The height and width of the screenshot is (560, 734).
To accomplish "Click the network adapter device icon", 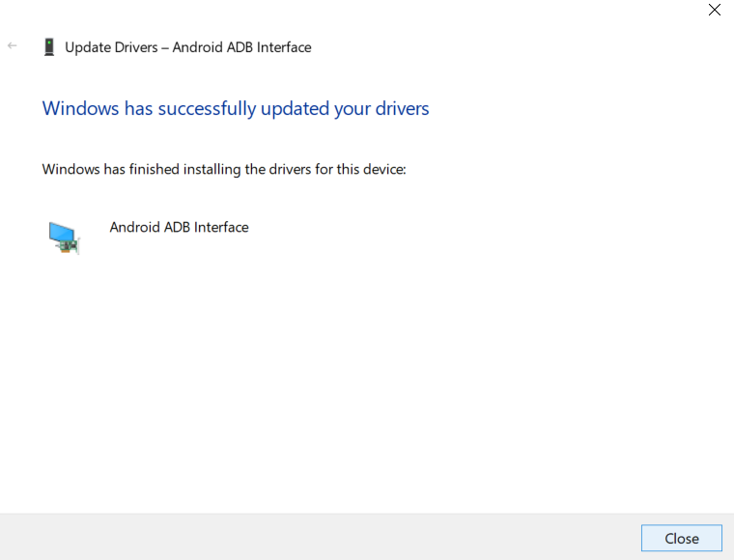I will pos(64,238).
